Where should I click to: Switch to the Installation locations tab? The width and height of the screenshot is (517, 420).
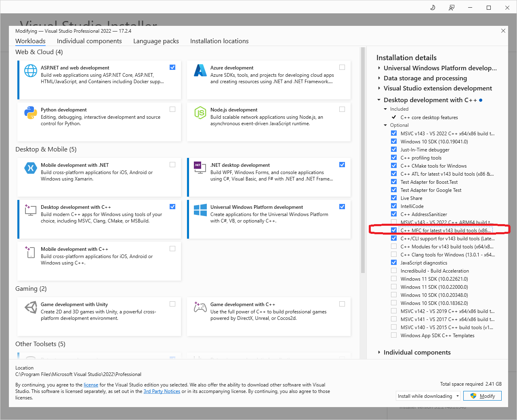(219, 41)
